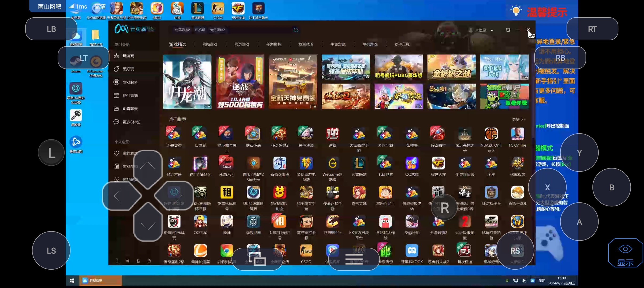The height and width of the screenshot is (288, 644).
Task: Switch to the 软件工具 tab
Action: [x=402, y=44]
